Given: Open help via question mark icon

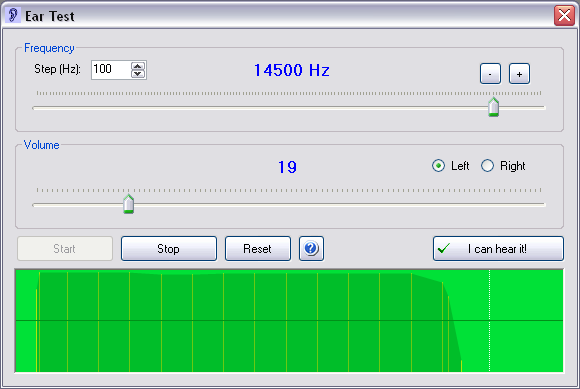Looking at the screenshot, I should click(311, 248).
